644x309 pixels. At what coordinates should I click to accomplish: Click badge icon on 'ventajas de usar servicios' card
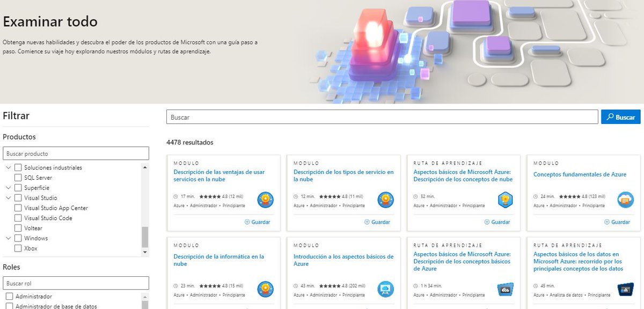click(266, 200)
